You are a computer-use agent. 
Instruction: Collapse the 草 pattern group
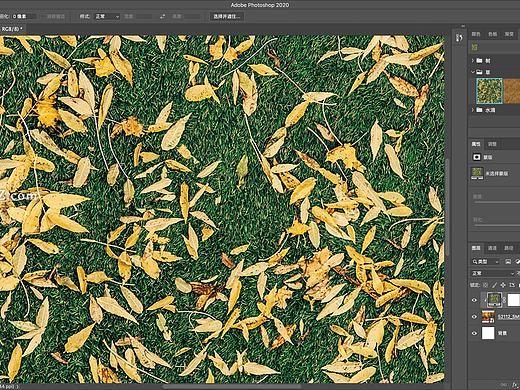[x=472, y=72]
